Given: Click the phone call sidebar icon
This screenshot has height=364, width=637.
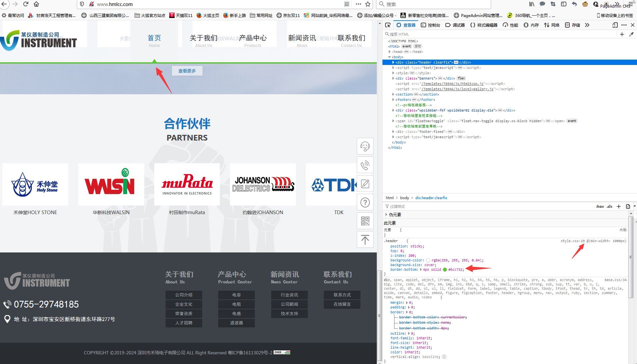Looking at the screenshot, I should [365, 165].
